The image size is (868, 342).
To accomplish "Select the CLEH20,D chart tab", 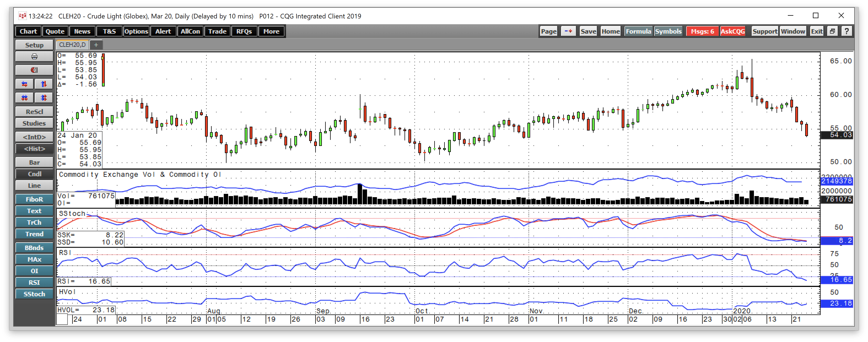I will 72,45.
